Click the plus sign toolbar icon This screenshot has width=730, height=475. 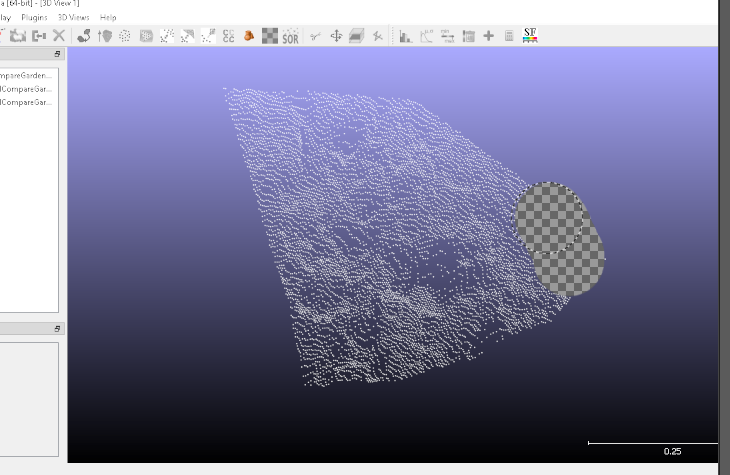(x=488, y=36)
